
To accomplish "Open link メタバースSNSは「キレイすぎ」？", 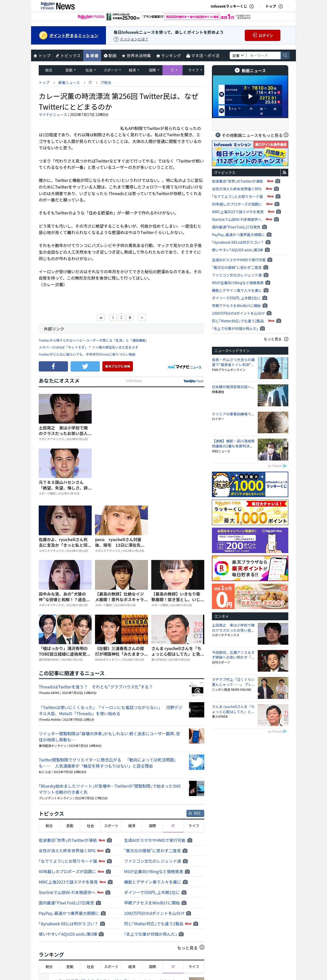I will (x=88, y=347).
